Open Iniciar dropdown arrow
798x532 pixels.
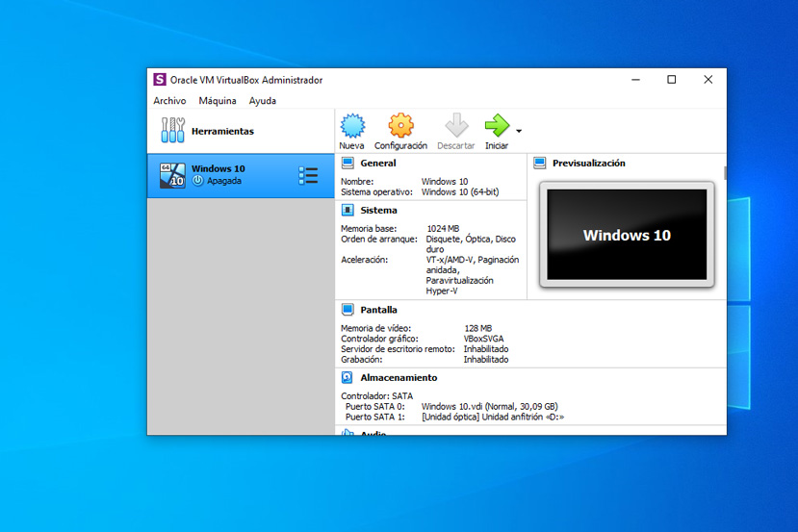pos(519,130)
